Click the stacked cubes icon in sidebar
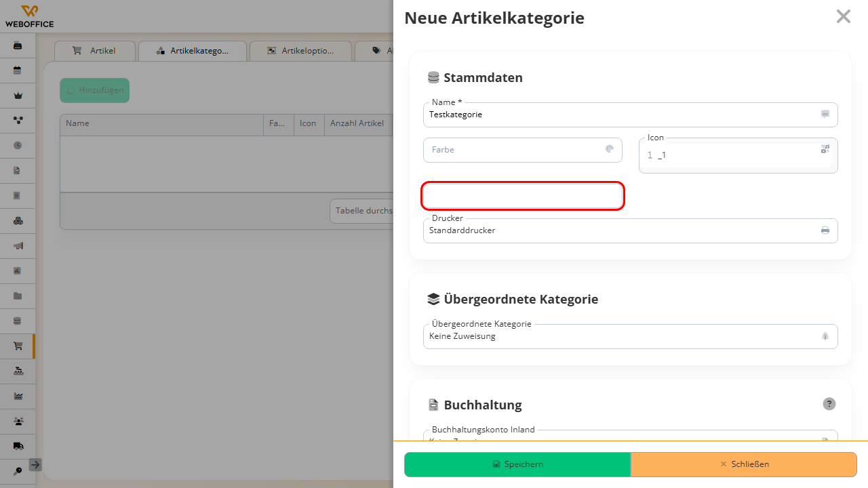The image size is (868, 488). pyautogui.click(x=18, y=220)
